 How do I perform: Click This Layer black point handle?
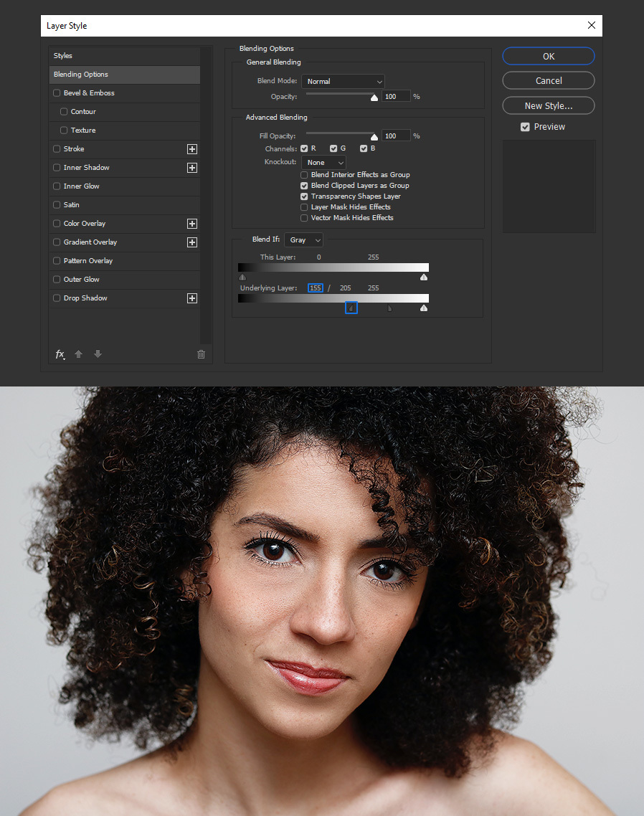242,277
